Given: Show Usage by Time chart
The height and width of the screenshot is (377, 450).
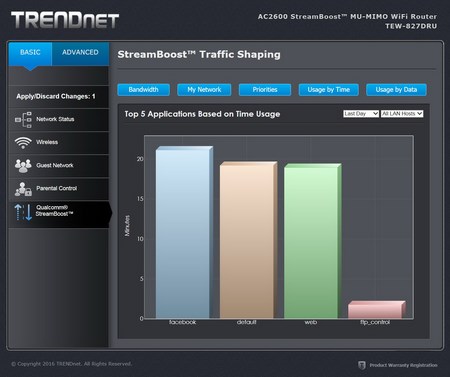Looking at the screenshot, I should coord(329,90).
